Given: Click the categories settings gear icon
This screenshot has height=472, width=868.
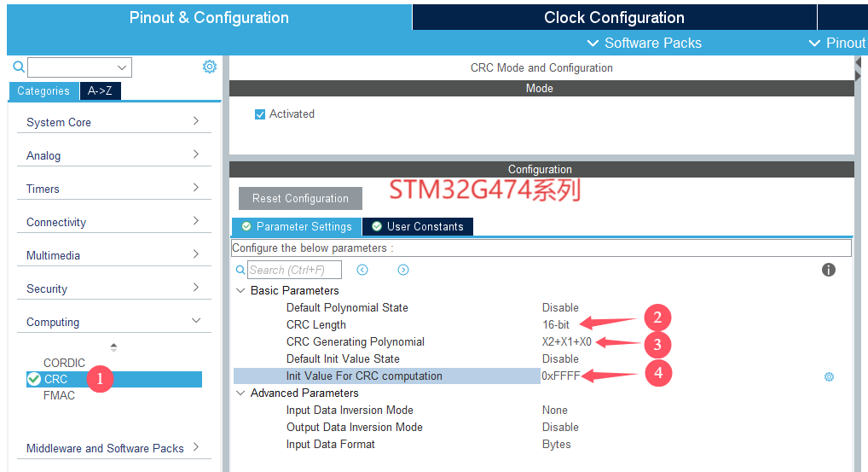Looking at the screenshot, I should pyautogui.click(x=209, y=67).
